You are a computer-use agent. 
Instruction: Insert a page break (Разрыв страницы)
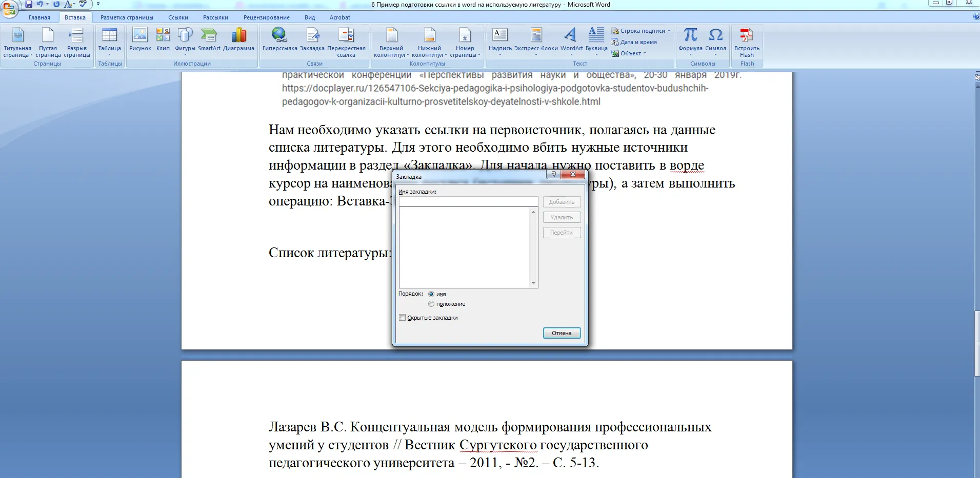77,43
